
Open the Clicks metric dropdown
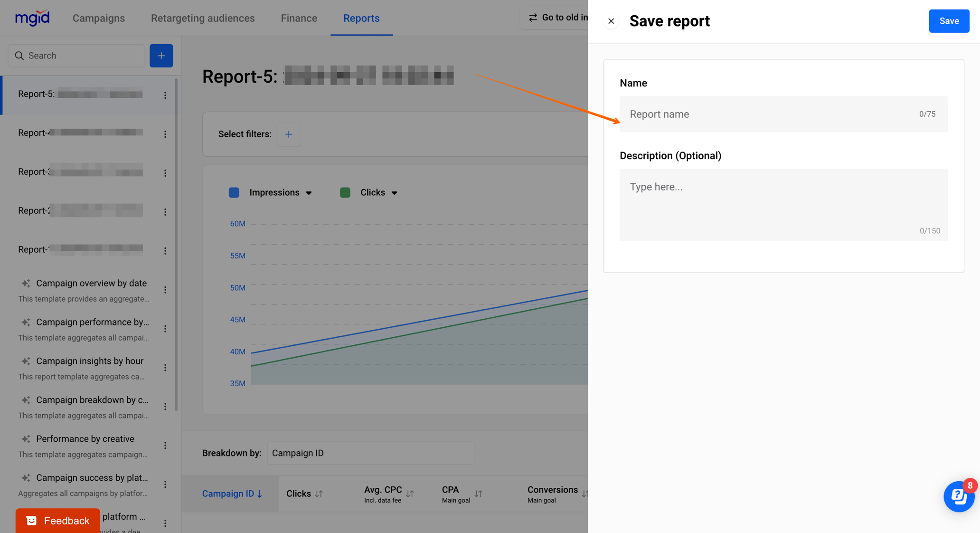pyautogui.click(x=395, y=193)
